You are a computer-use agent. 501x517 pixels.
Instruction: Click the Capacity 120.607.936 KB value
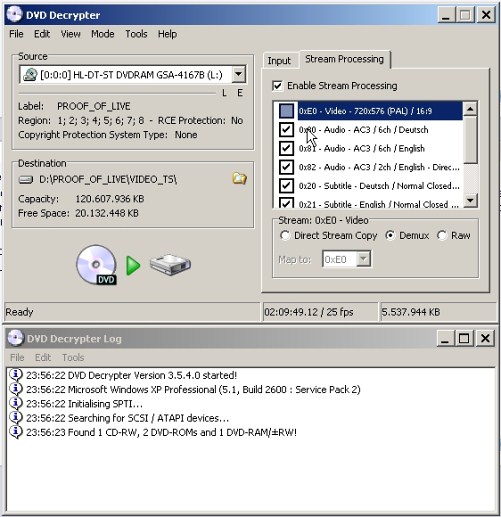pyautogui.click(x=110, y=199)
